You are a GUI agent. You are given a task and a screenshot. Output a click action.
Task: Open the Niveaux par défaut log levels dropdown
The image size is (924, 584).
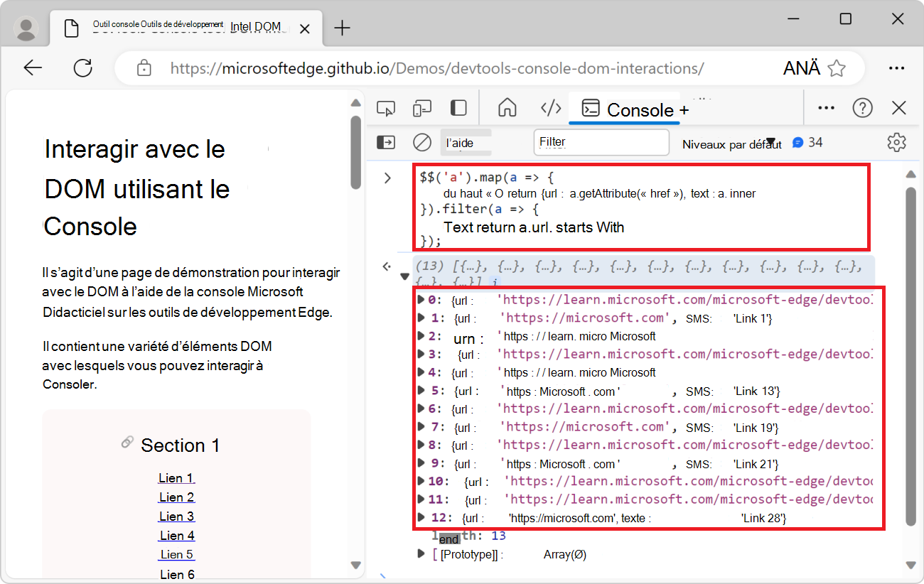pyautogui.click(x=732, y=144)
